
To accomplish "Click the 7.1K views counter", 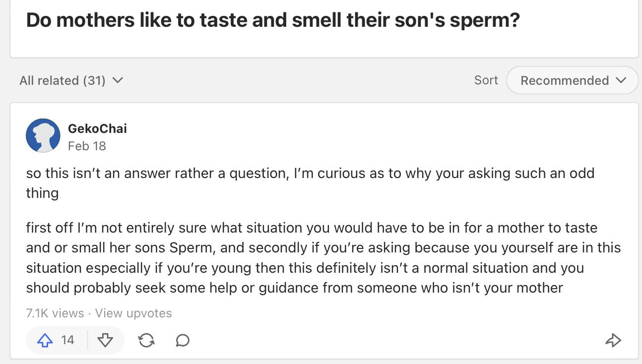I will 55,313.
